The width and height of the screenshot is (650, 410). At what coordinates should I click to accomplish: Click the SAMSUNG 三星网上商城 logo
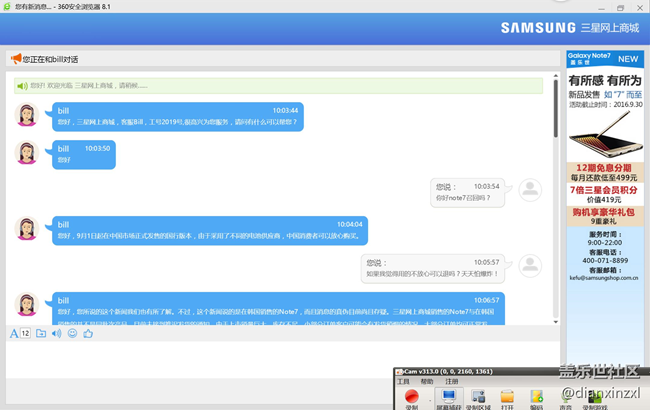click(x=570, y=28)
